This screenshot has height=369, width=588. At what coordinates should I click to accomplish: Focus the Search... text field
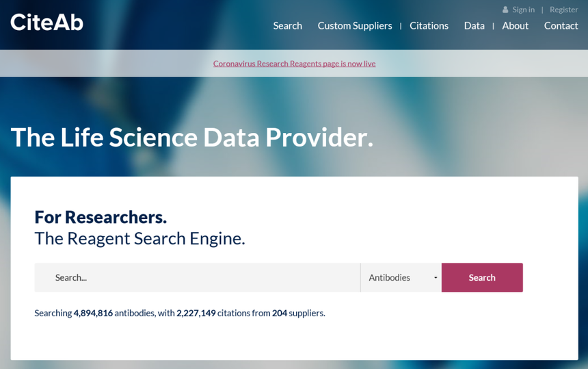(197, 277)
